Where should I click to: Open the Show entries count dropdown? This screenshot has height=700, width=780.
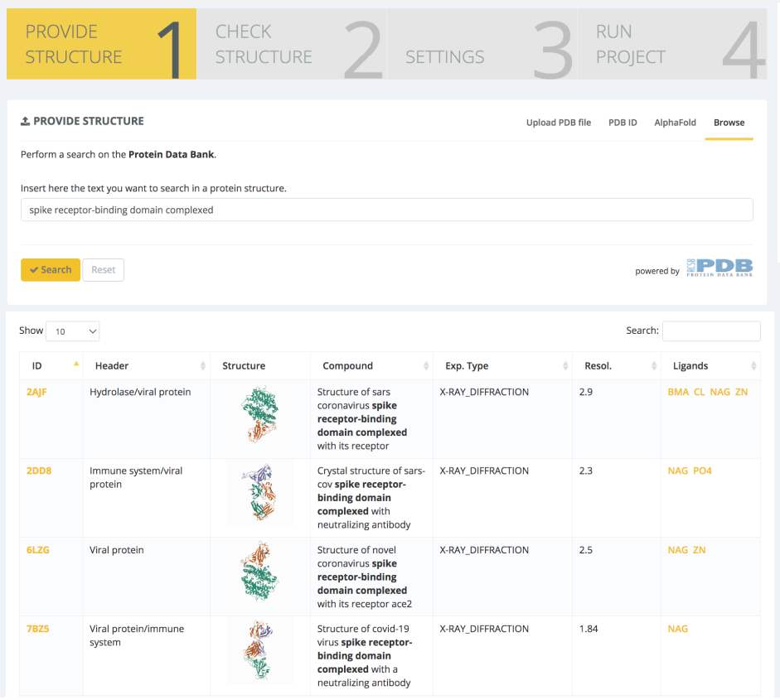73,331
